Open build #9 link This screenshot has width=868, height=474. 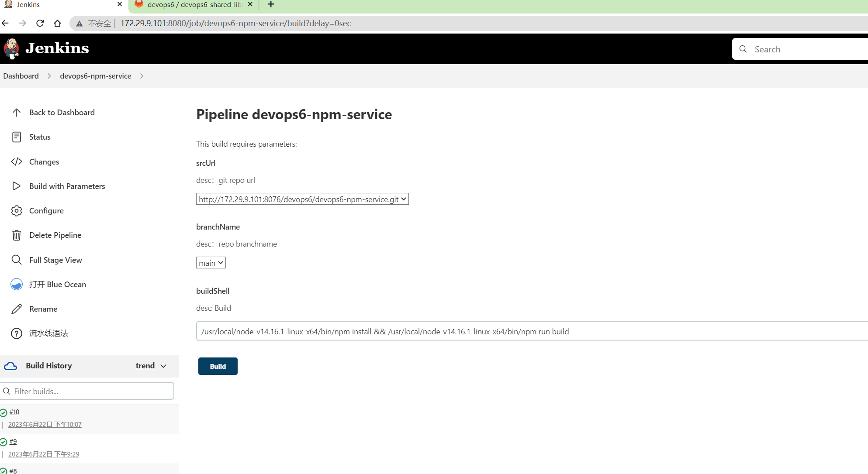(13, 442)
